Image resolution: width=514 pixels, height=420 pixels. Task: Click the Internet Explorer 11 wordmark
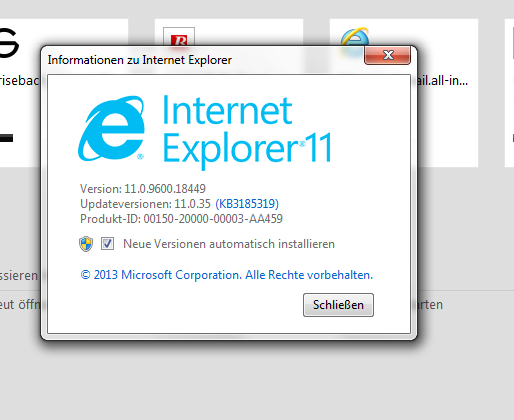click(247, 132)
